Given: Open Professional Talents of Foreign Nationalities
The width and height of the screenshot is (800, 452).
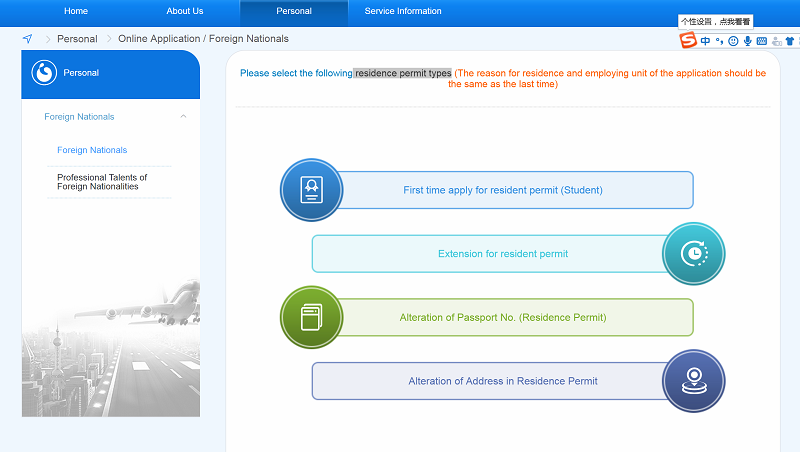Looking at the screenshot, I should (102, 182).
